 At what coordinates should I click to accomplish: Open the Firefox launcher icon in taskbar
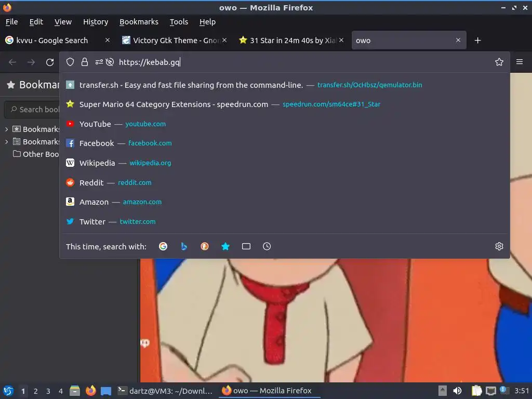point(90,391)
